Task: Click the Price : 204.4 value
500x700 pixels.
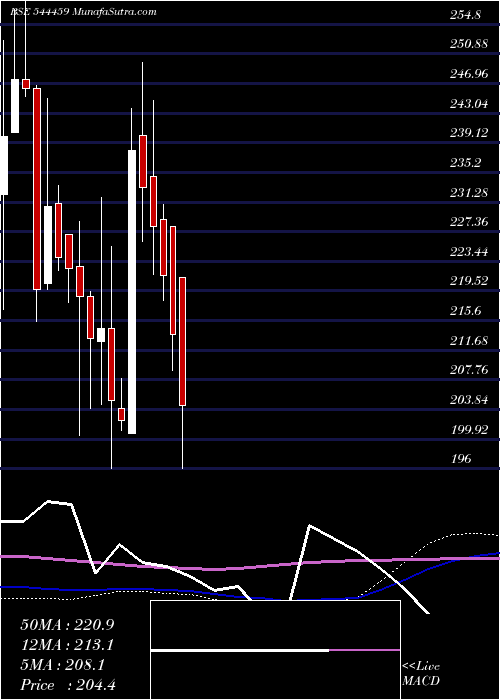Action: (68, 685)
